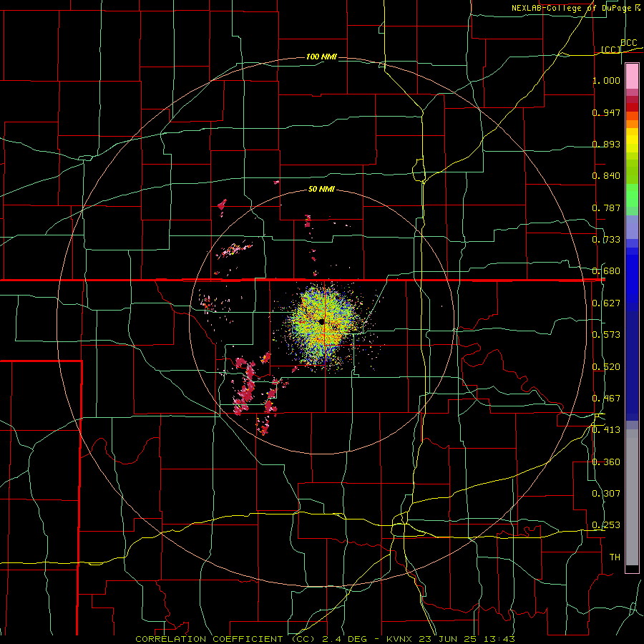This screenshot has height=644, width=644.
Task: Click the 0.307 value on the color scale
Action: pyautogui.click(x=606, y=494)
